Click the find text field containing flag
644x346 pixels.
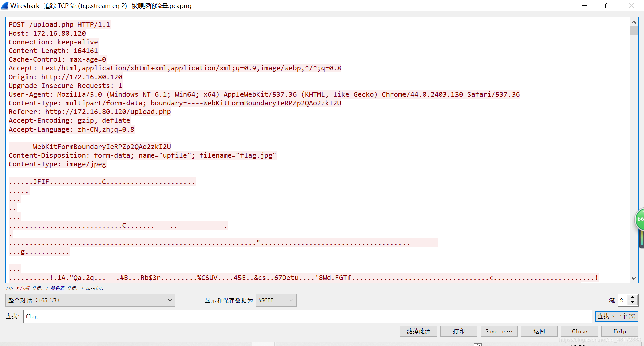click(308, 316)
